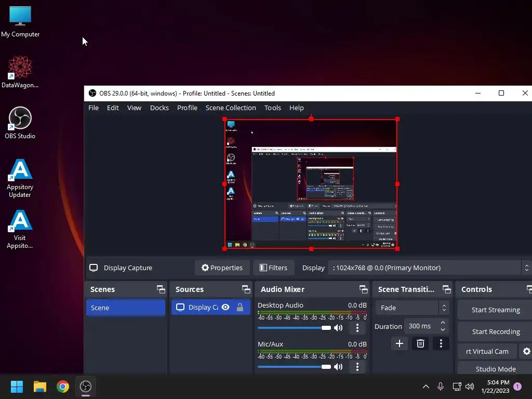Adjust the Mic/Aux volume slider
The image size is (532, 399).
[294, 367]
